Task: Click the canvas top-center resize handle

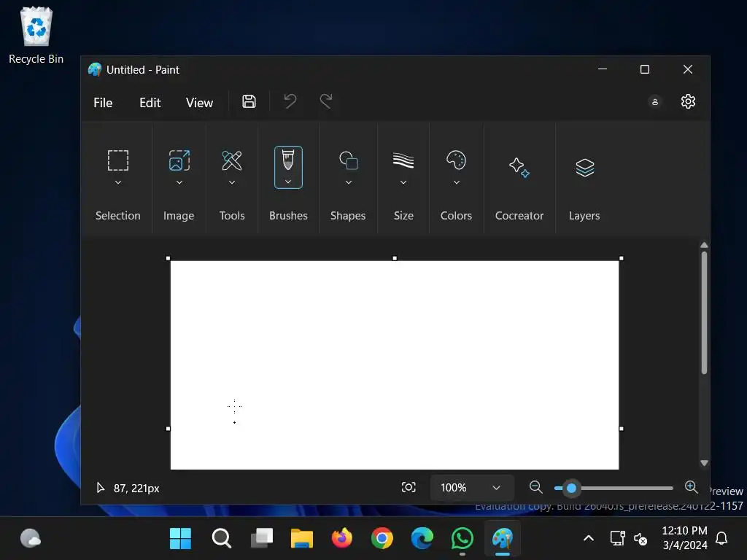Action: [395, 258]
